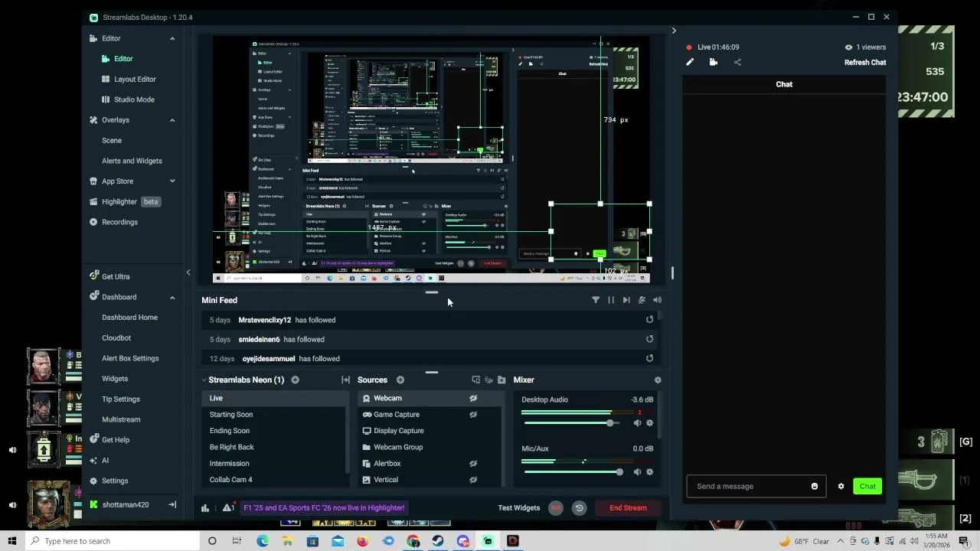Open Mixer advanced audio settings gear
Screen dimensions: 980x551
click(658, 380)
